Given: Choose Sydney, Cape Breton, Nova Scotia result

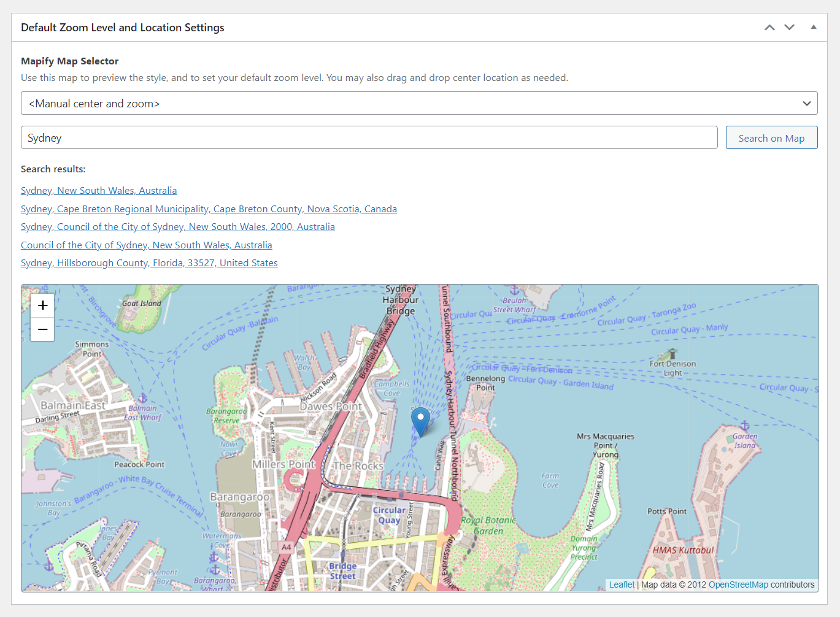Looking at the screenshot, I should click(209, 209).
